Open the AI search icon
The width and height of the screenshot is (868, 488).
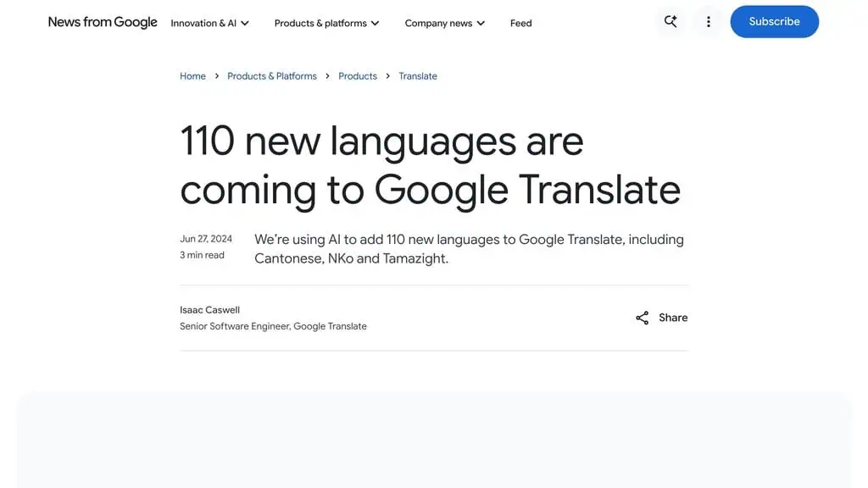click(x=670, y=21)
